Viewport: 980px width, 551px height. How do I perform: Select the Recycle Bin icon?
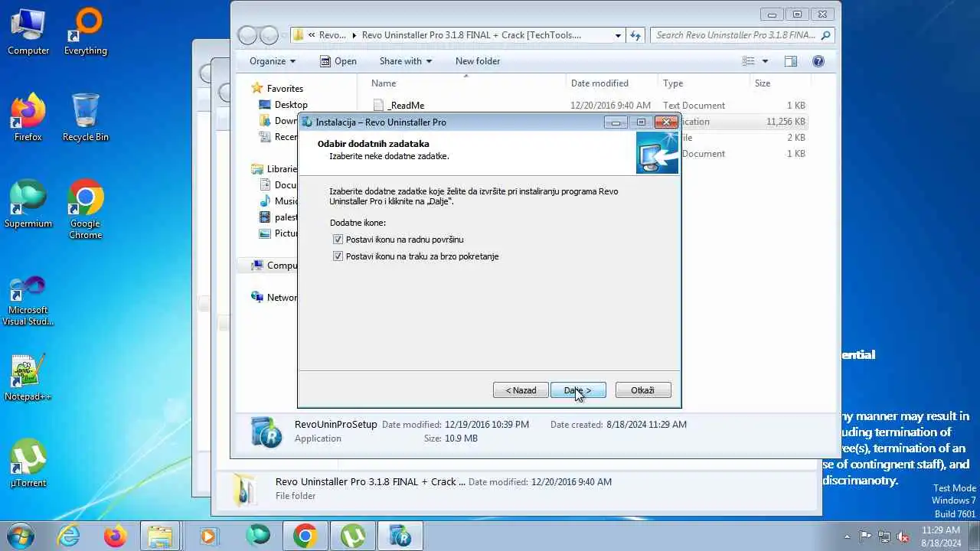click(86, 118)
